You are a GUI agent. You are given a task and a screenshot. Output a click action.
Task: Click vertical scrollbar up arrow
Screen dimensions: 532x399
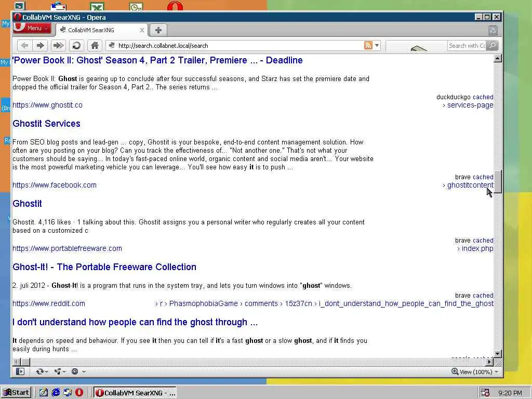(498, 58)
